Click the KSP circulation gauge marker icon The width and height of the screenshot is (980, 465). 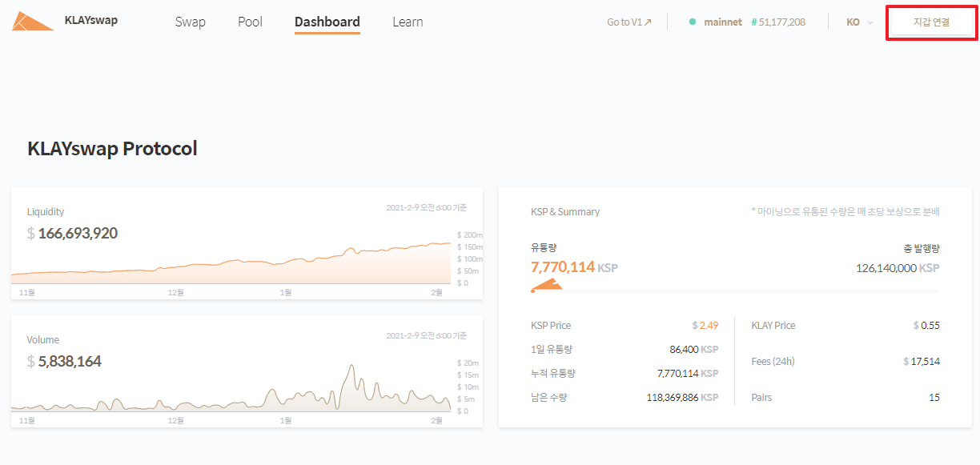click(x=548, y=285)
